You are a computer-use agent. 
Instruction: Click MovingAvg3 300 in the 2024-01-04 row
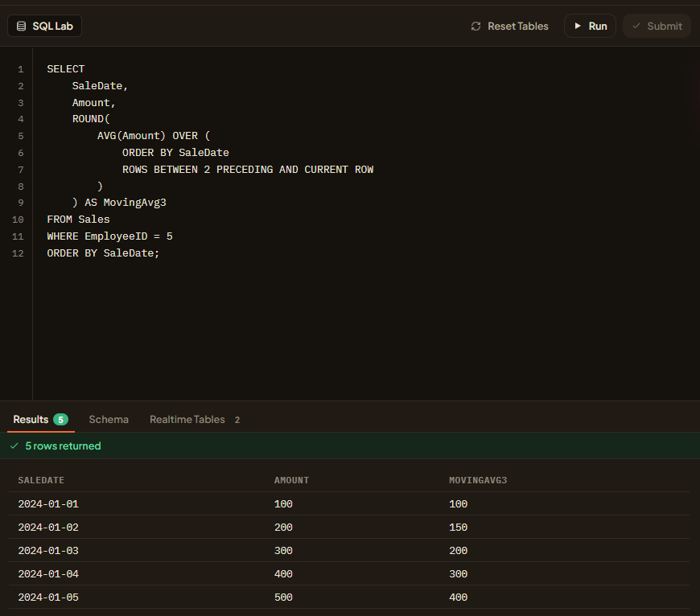click(x=459, y=574)
